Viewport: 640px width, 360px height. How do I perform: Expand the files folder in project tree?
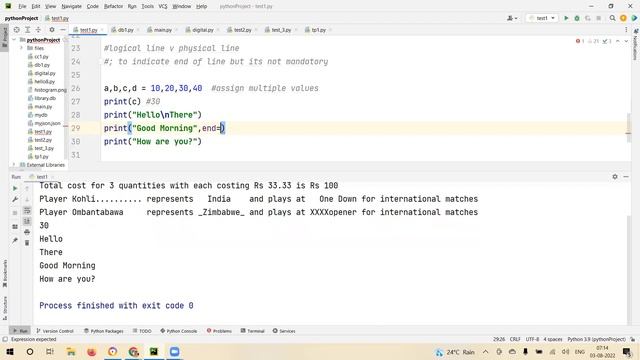tap(22, 48)
